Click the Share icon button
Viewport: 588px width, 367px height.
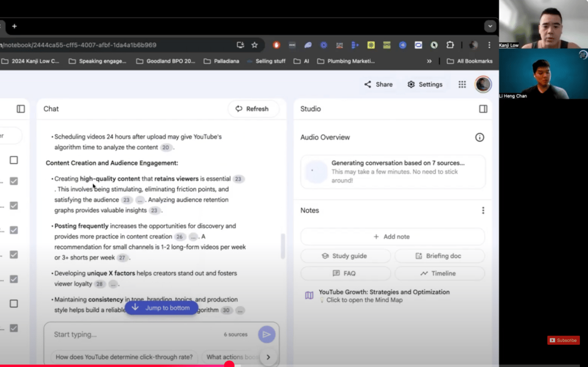click(x=368, y=84)
